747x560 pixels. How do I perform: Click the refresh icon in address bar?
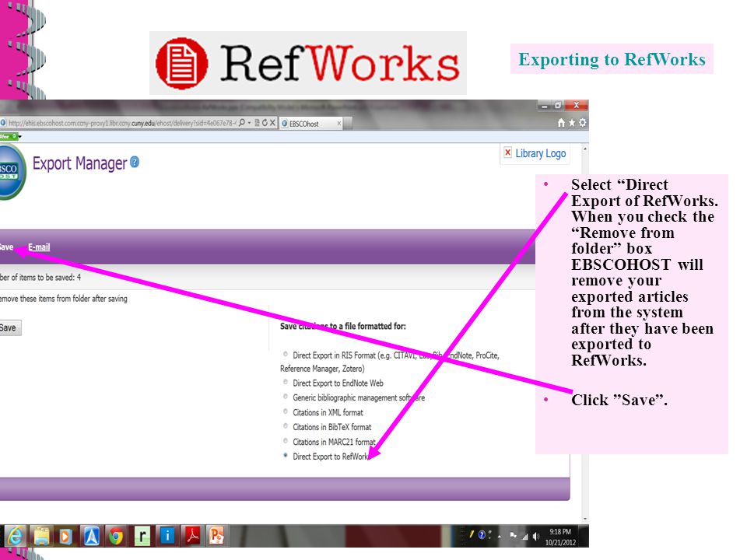[x=265, y=123]
